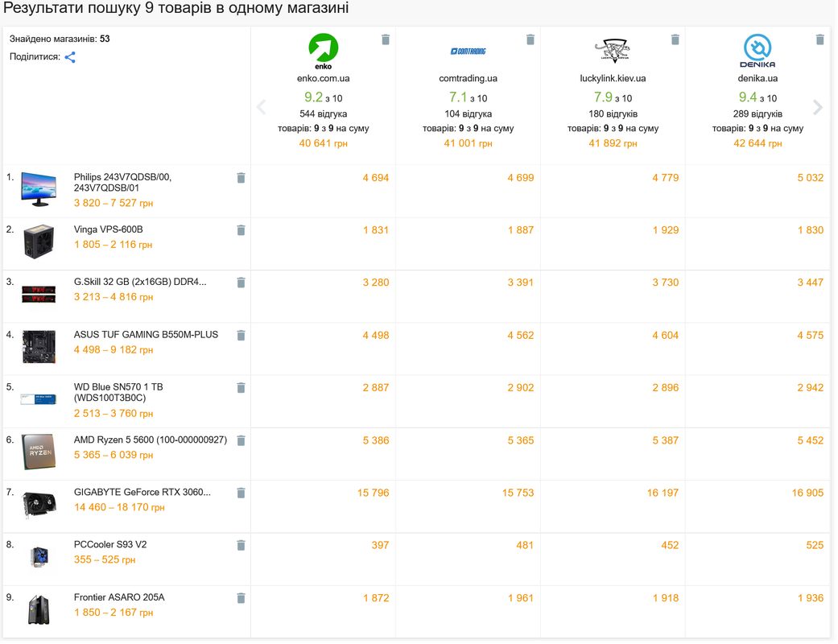The width and height of the screenshot is (838, 644).
Task: Click price 1 961 for Frontier ASARO 205A
Action: point(521,598)
